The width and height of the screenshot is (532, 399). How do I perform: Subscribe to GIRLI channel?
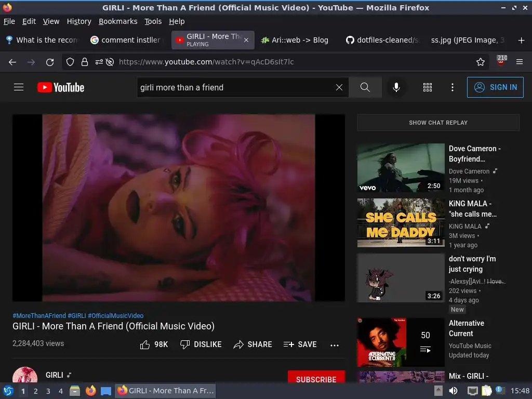click(x=316, y=377)
